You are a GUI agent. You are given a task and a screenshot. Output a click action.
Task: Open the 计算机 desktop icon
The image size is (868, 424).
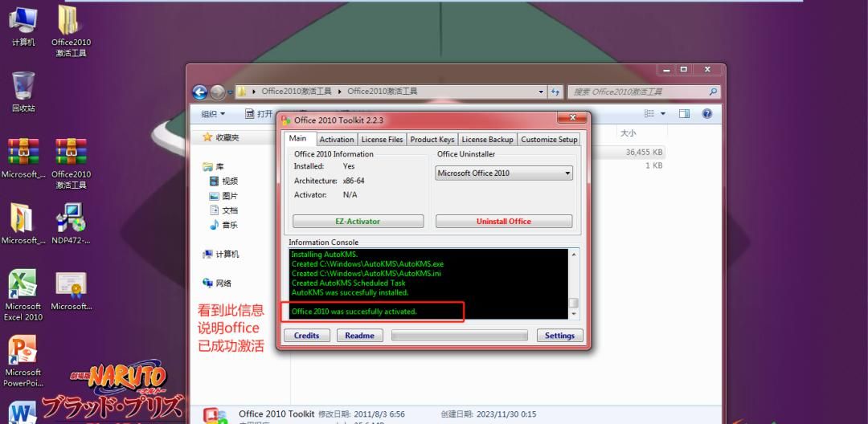[23, 26]
